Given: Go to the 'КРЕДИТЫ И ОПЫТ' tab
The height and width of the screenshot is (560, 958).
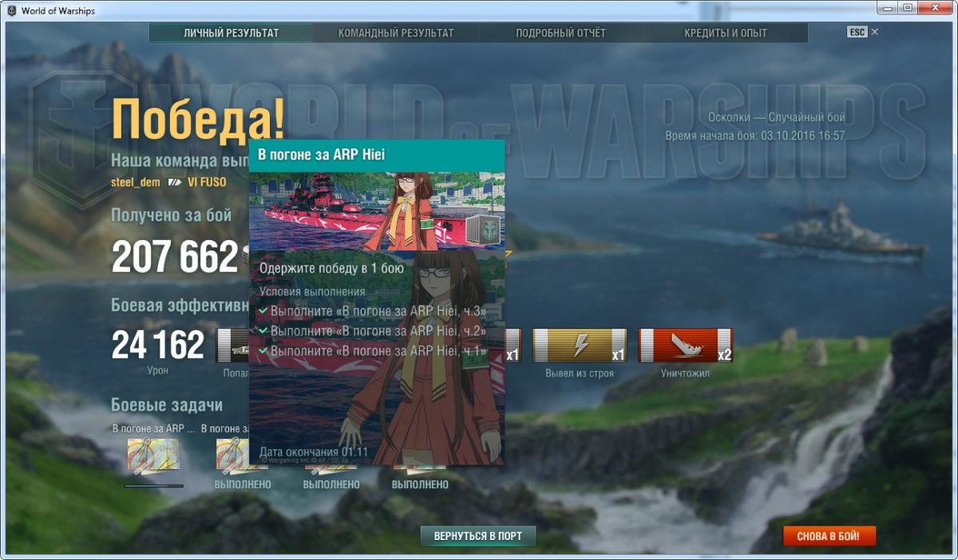Looking at the screenshot, I should click(726, 33).
